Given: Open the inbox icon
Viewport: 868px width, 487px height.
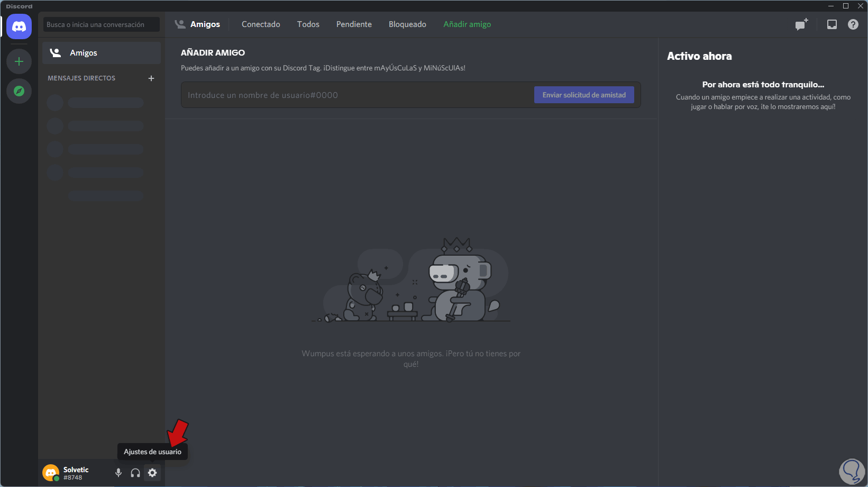Looking at the screenshot, I should 832,24.
